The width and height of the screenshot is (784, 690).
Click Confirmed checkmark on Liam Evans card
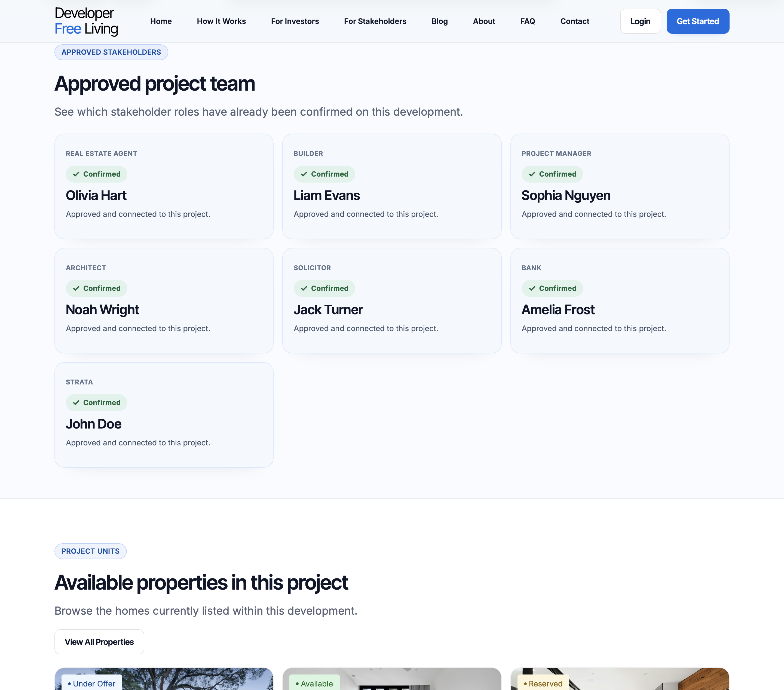(x=304, y=174)
